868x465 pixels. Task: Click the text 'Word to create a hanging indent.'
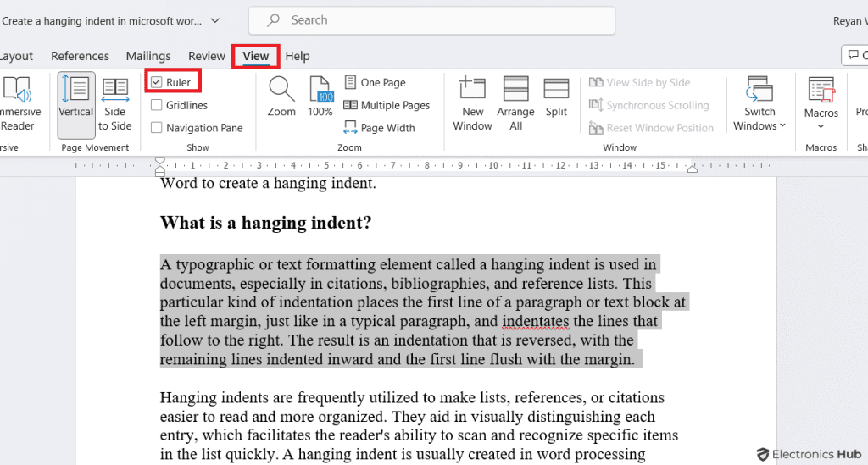click(268, 183)
